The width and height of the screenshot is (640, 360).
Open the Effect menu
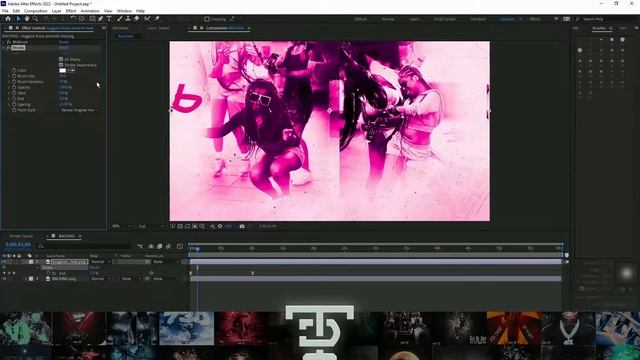click(x=71, y=11)
